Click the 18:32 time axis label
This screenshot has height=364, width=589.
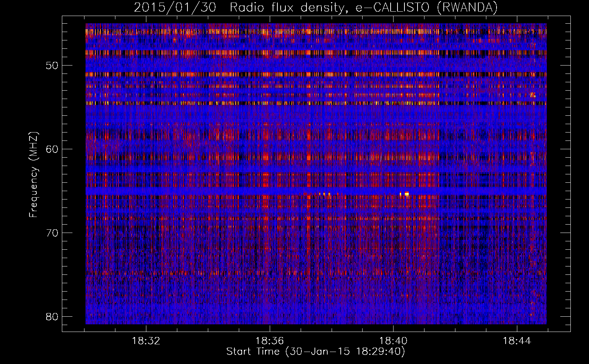point(146,341)
